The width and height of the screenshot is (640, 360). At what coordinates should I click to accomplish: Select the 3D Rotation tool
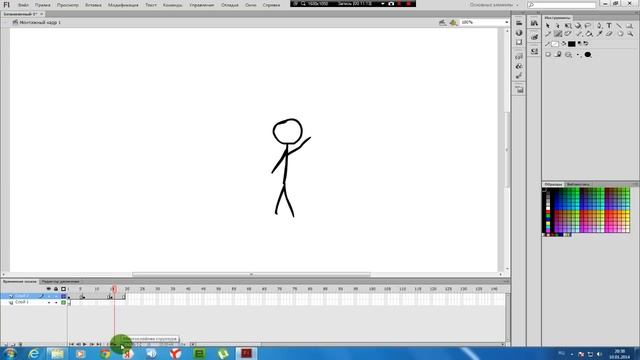coord(578,26)
